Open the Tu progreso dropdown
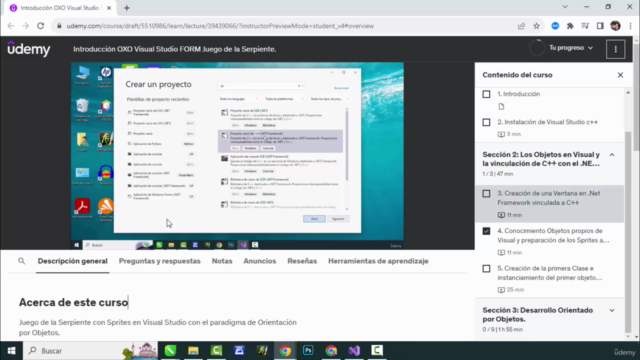 [571, 48]
